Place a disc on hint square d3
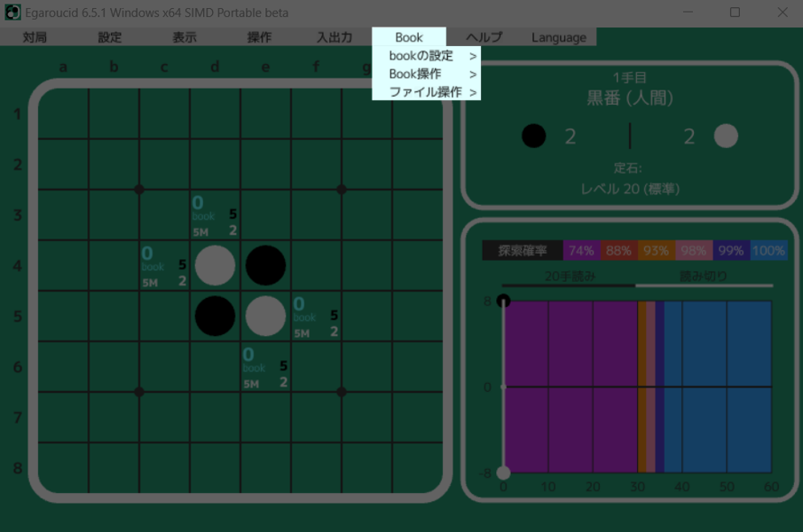This screenshot has height=532, width=803. pyautogui.click(x=215, y=215)
